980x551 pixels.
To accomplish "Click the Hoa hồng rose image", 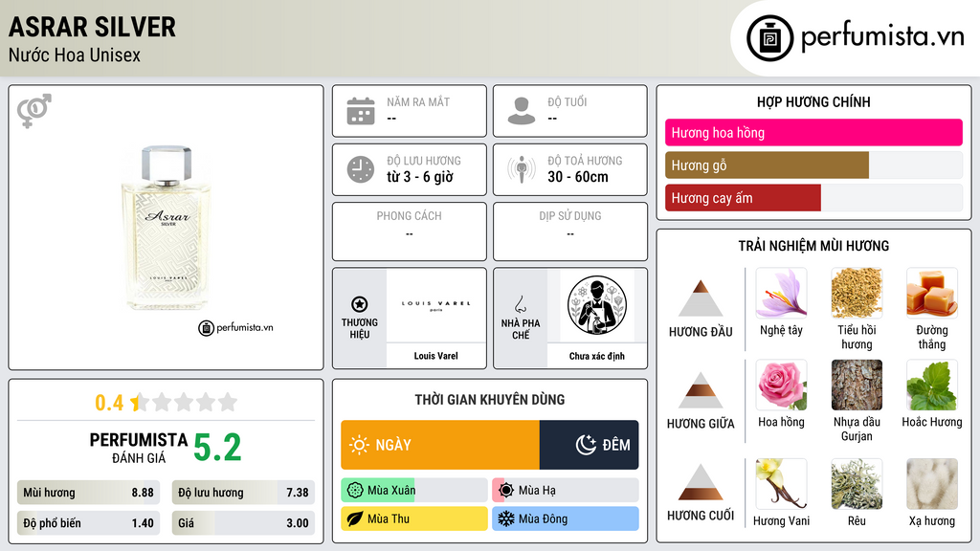I will point(781,385).
